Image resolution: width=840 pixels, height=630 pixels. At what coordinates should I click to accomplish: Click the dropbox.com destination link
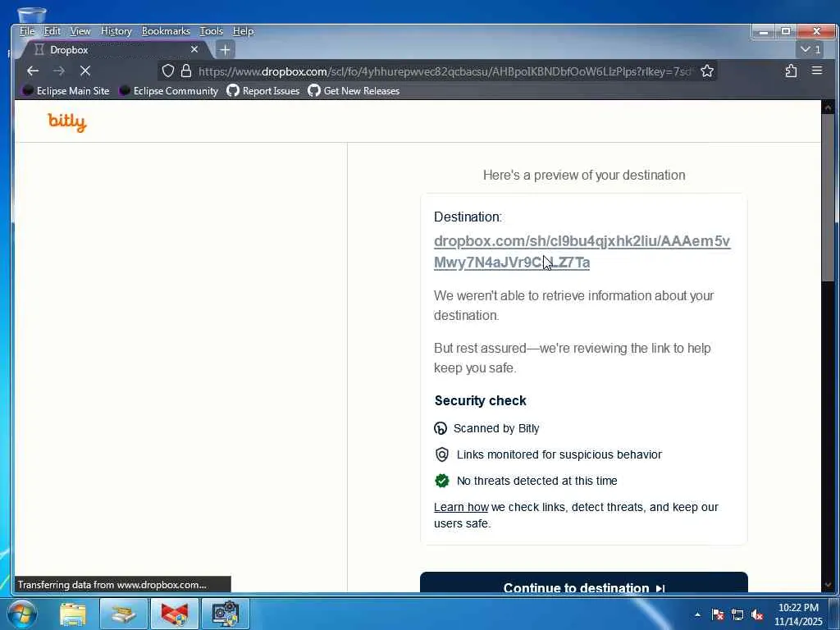[x=582, y=252]
